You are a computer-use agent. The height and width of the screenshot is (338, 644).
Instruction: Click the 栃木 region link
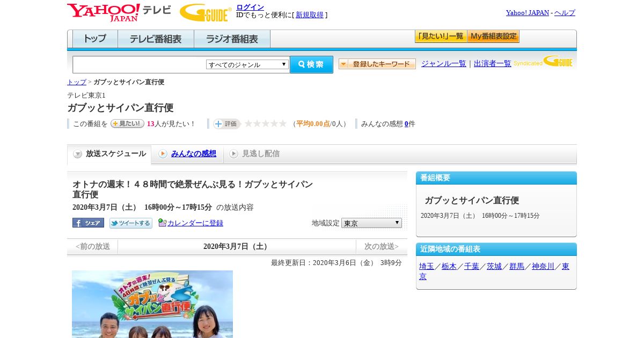pyautogui.click(x=449, y=266)
